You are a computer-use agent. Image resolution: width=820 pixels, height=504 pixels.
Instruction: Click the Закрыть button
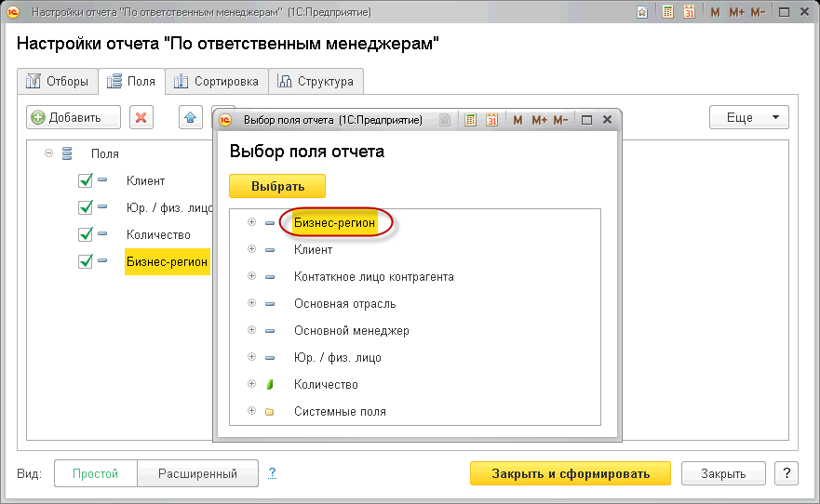pos(723,473)
